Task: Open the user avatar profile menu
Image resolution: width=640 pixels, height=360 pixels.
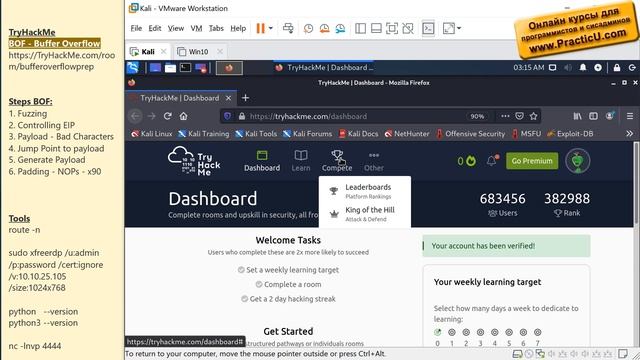Action: (x=578, y=161)
